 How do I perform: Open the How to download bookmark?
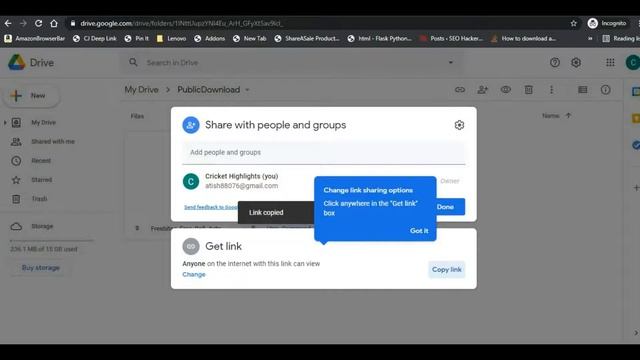point(524,38)
